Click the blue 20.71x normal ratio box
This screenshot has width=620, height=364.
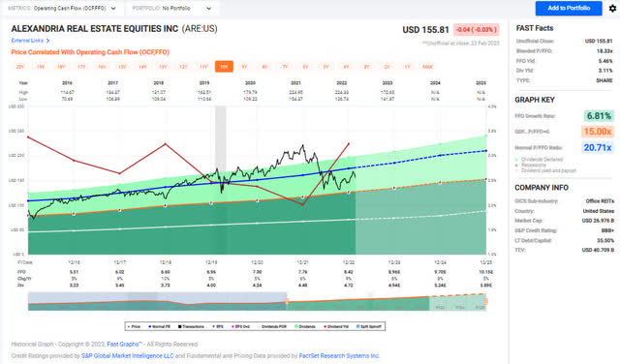(x=598, y=147)
